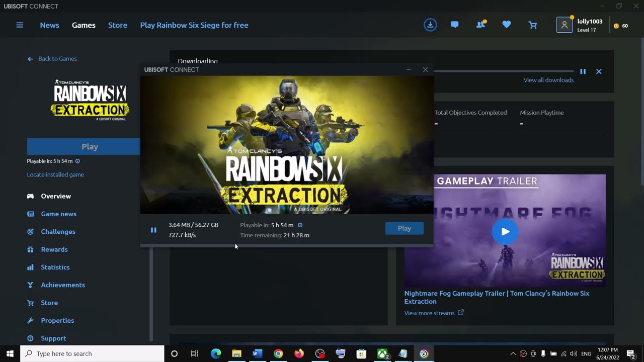The height and width of the screenshot is (362, 644).
Task: Click the Cortana circle icon on taskbar
Action: click(174, 353)
